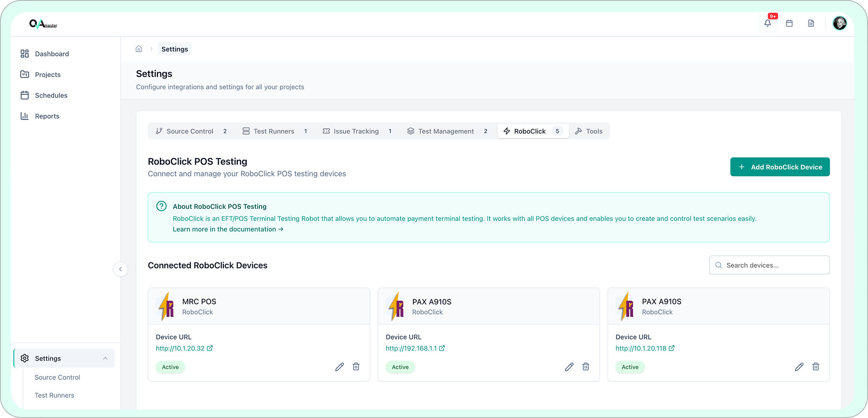This screenshot has width=868, height=418.
Task: Edit the PAX A910S device at 10.1.20.118
Action: coord(799,367)
